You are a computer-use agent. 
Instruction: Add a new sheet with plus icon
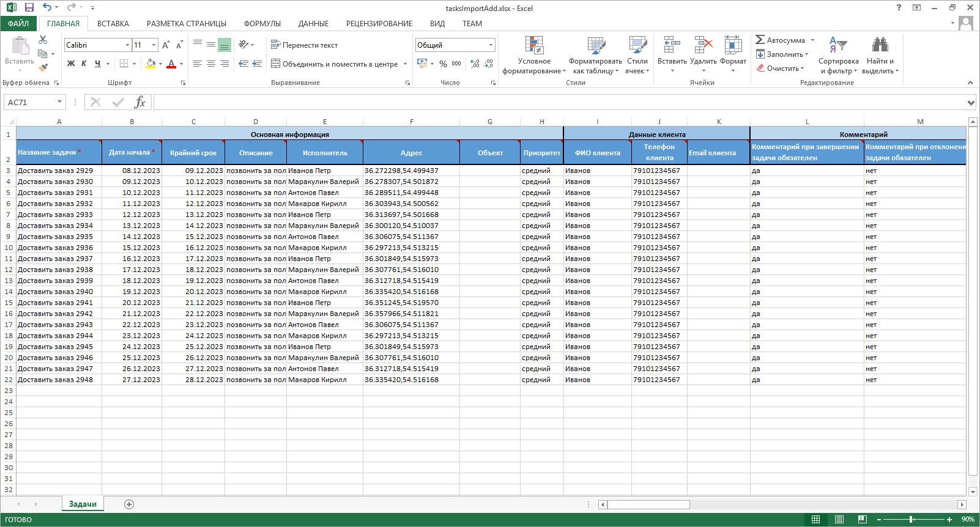128,504
